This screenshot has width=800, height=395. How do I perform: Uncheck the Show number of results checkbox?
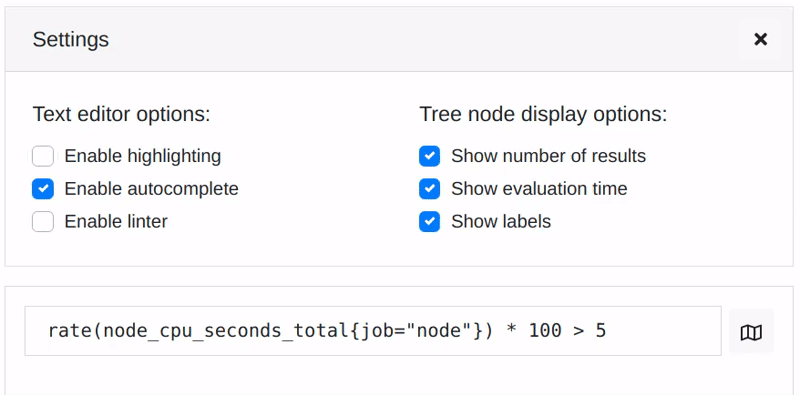pos(430,156)
